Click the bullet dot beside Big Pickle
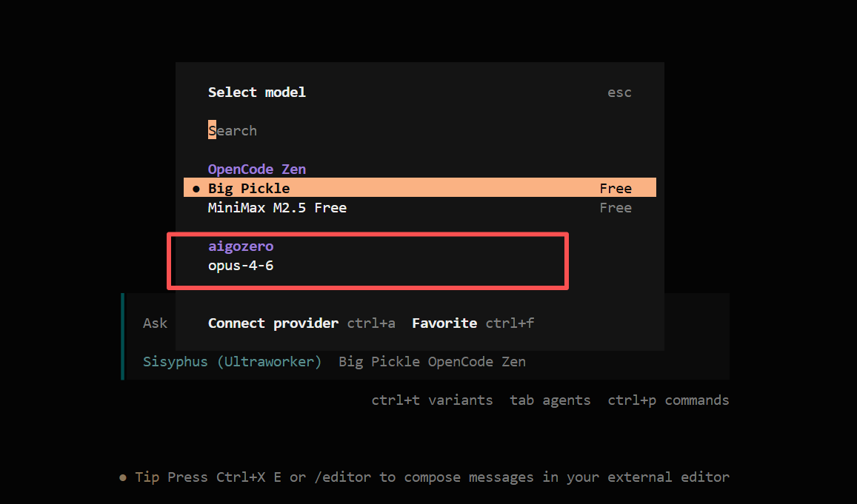The height and width of the screenshot is (504, 857). tap(196, 189)
